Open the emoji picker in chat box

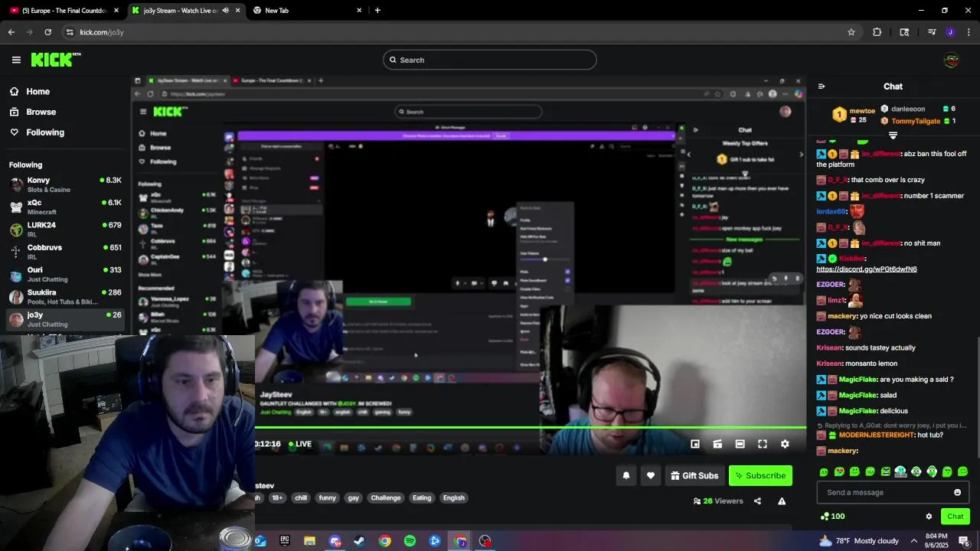pos(957,492)
